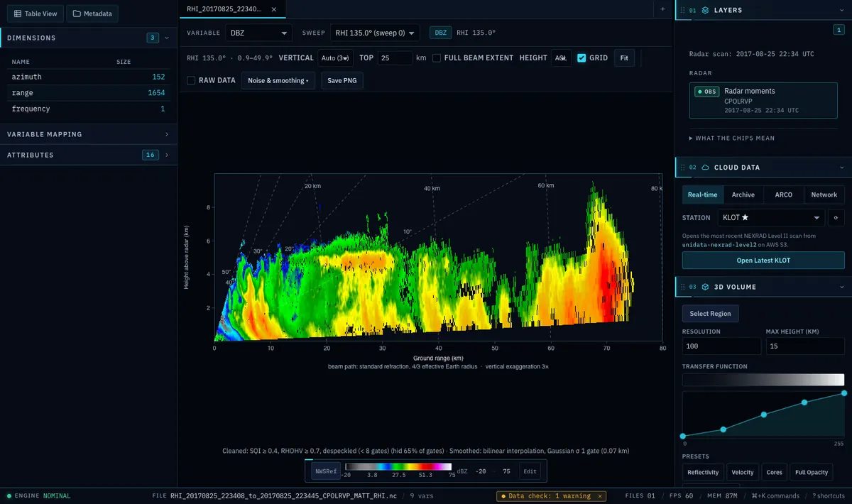The height and width of the screenshot is (504, 852).
Task: Select the rightmost transfer function control point
Action: pyautogui.click(x=844, y=393)
